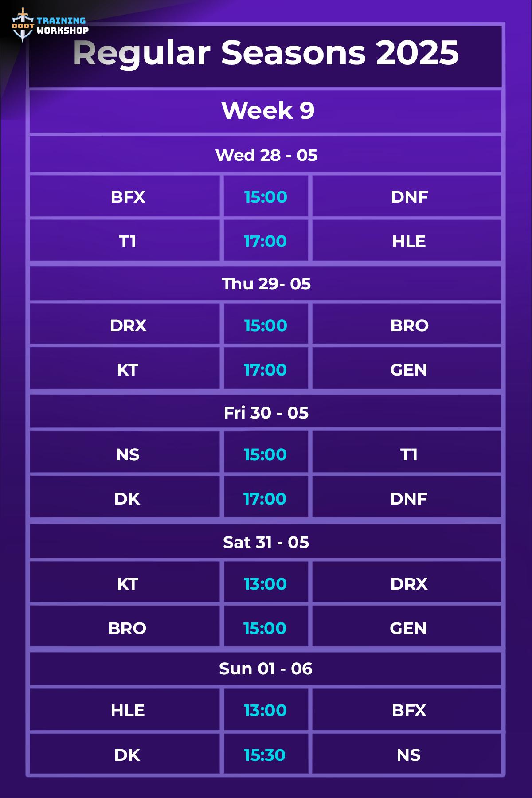Click the Sun 01 - 06 date header
532x798 pixels.
tap(266, 669)
